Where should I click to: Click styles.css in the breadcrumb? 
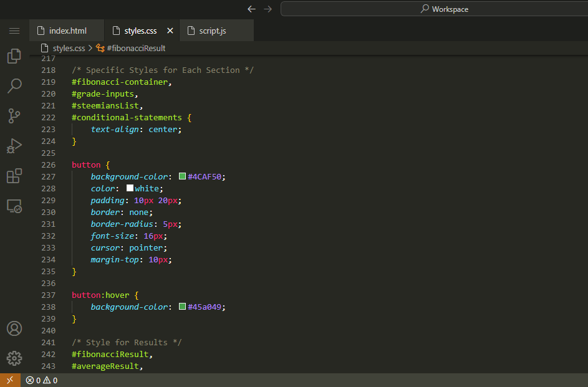pos(68,48)
